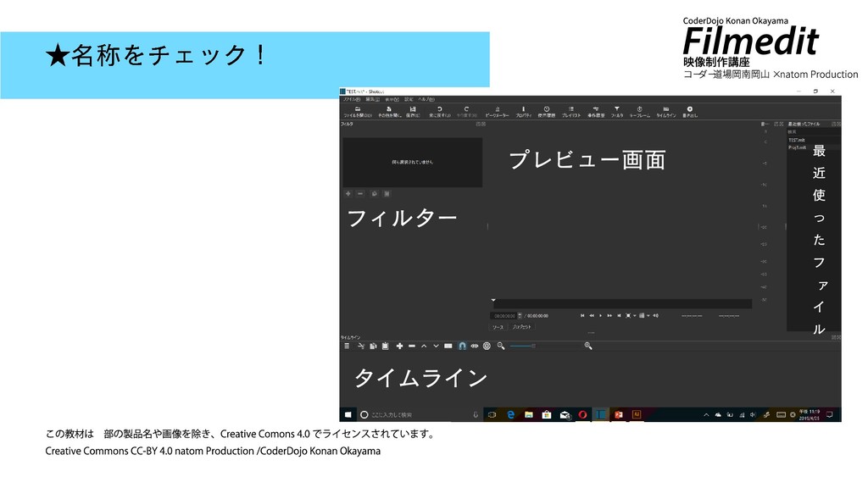
Task: Switch to the Source (ソース) tab
Action: coord(498,327)
